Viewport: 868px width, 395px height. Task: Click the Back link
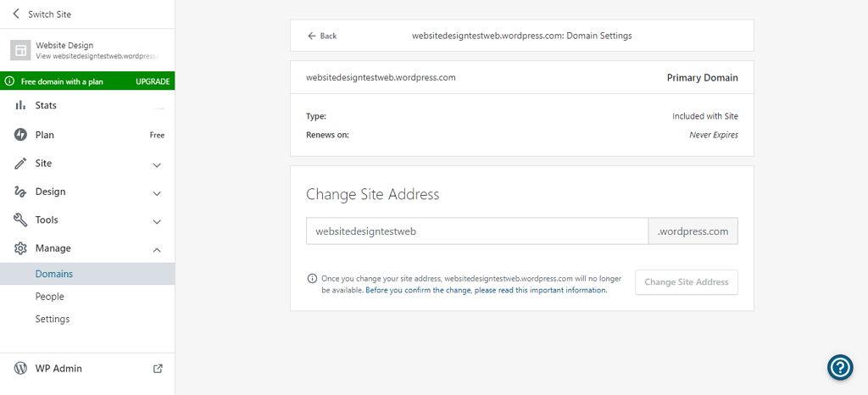pos(322,36)
